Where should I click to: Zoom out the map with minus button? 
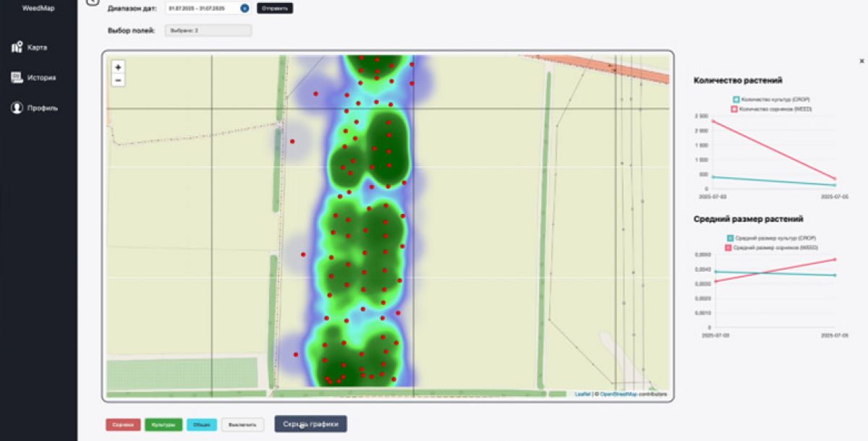tap(118, 80)
